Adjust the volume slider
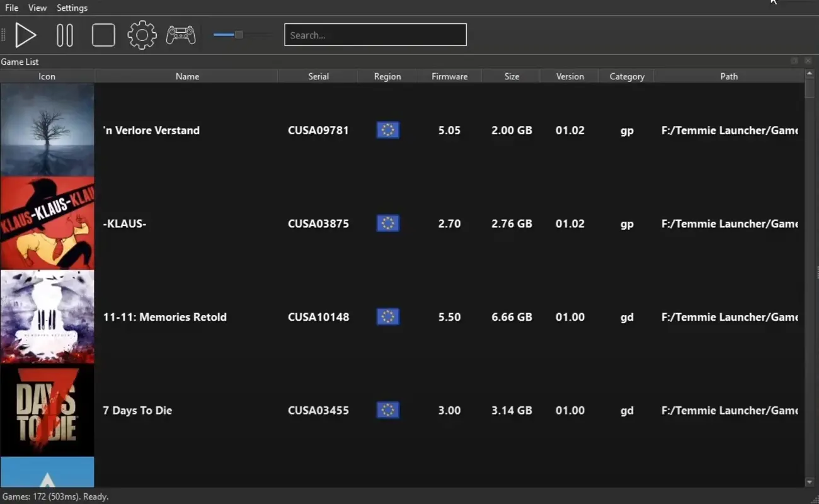 240,35
